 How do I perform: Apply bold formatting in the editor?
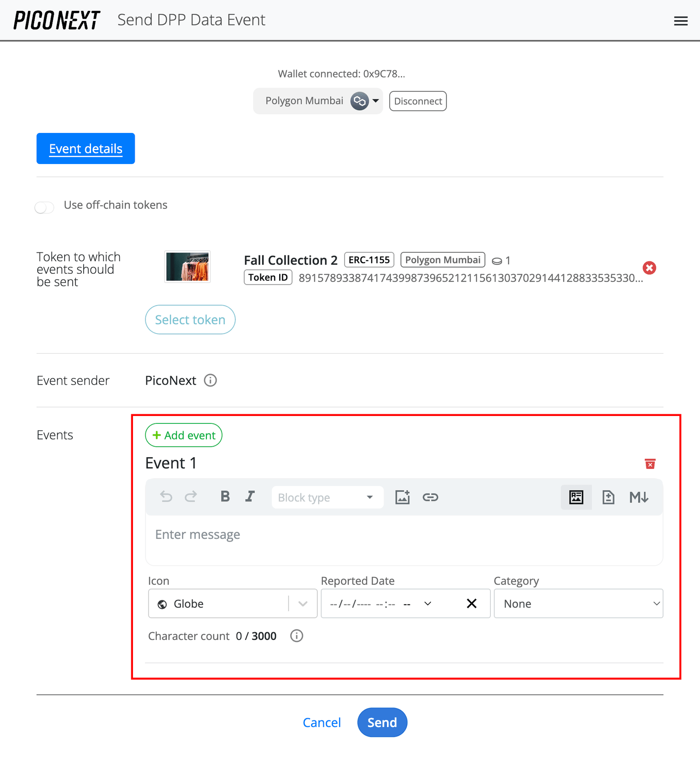tap(225, 496)
